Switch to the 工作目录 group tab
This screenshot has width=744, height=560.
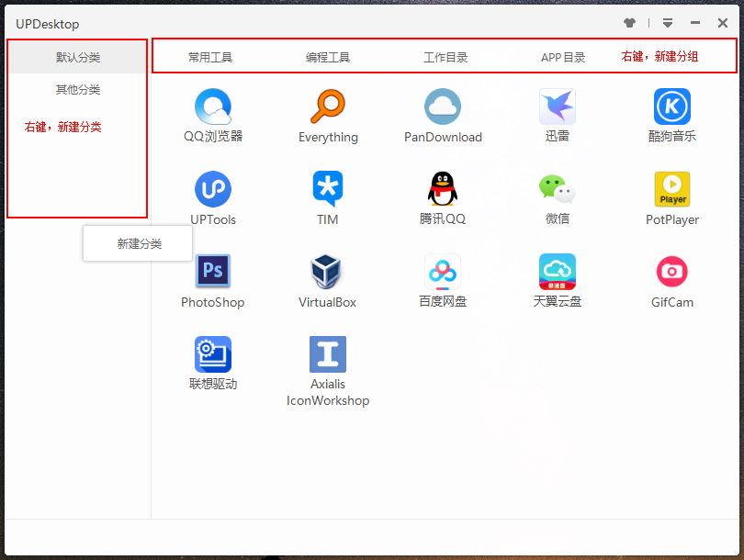click(x=445, y=57)
